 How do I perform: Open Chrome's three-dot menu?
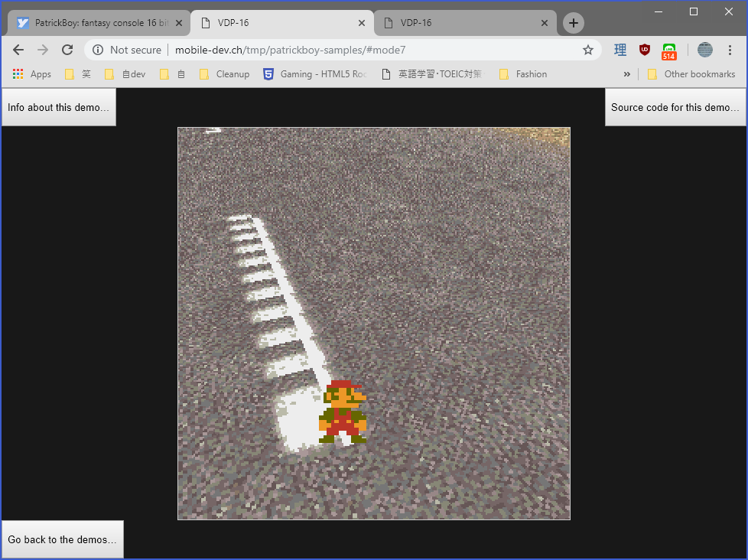pos(730,50)
